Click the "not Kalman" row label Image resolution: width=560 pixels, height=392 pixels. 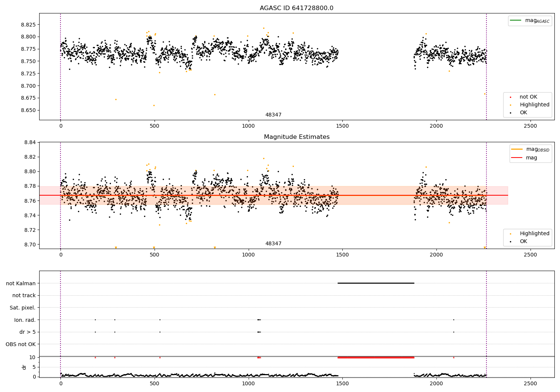coord(21,283)
